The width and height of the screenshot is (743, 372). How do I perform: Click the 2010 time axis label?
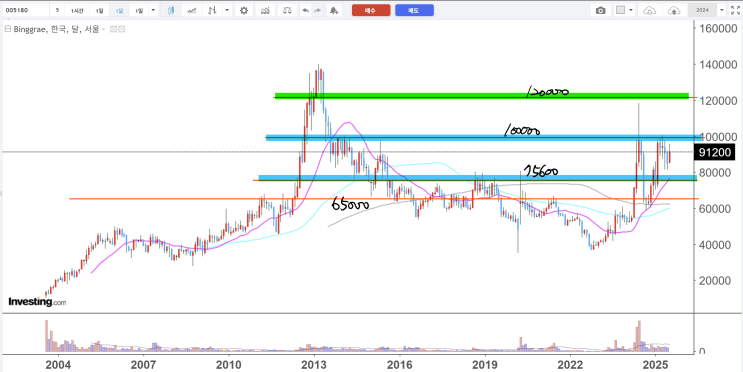click(x=228, y=365)
